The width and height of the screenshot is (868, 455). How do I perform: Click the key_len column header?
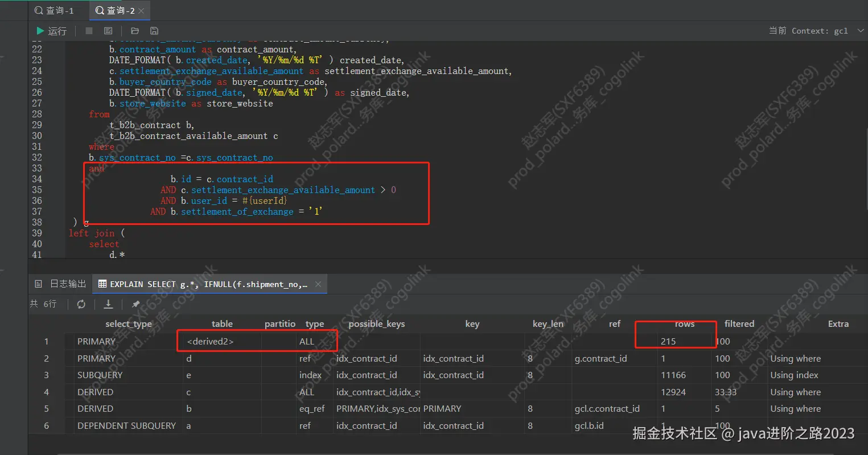pos(548,323)
